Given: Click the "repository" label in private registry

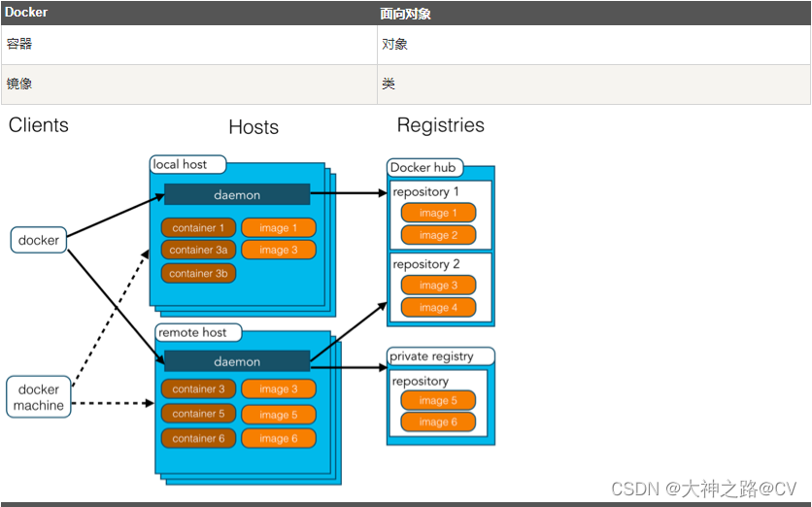Looking at the screenshot, I should coord(420,381).
